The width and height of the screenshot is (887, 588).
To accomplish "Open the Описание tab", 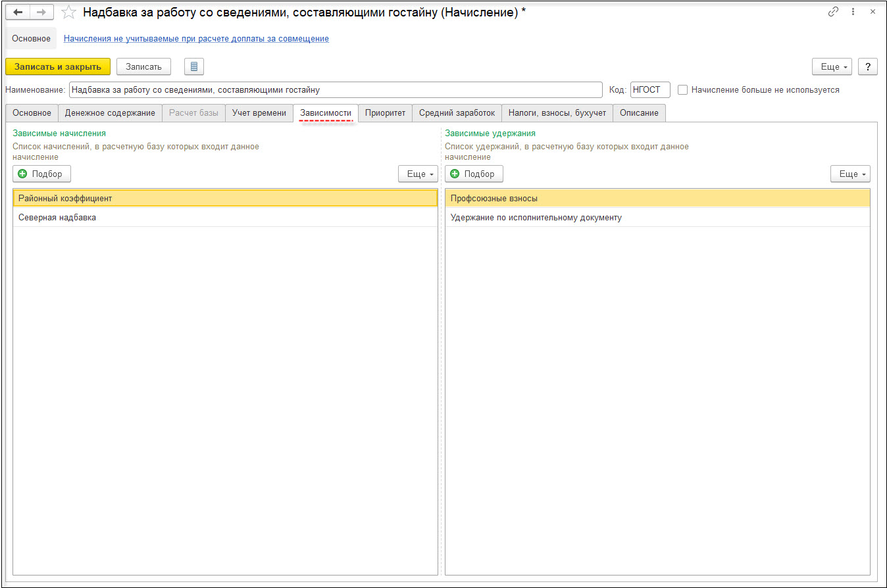I will point(639,113).
